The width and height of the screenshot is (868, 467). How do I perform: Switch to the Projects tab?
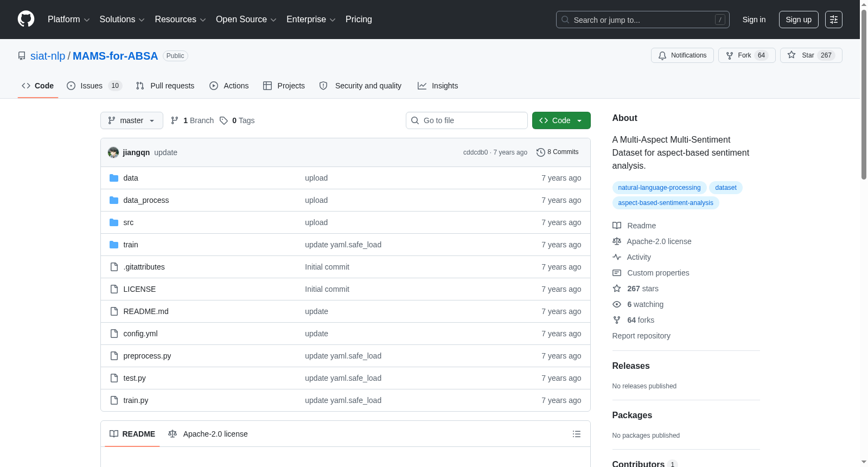pyautogui.click(x=284, y=86)
